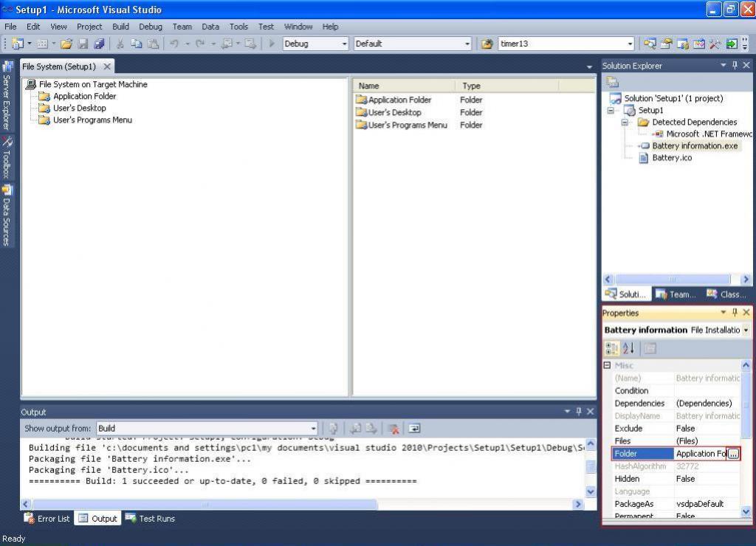Viewport: 756px width, 546px height.
Task: Click the Copy toolbar icon
Action: pyautogui.click(x=137, y=44)
